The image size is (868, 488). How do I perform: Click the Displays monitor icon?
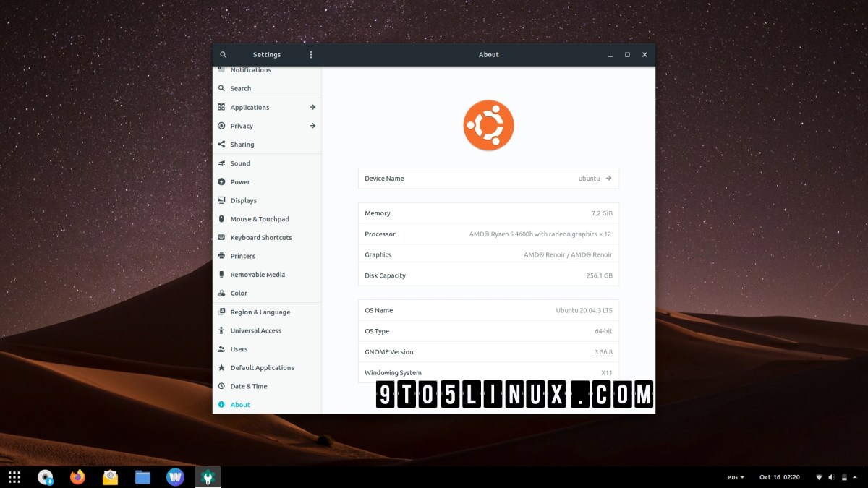pos(221,200)
